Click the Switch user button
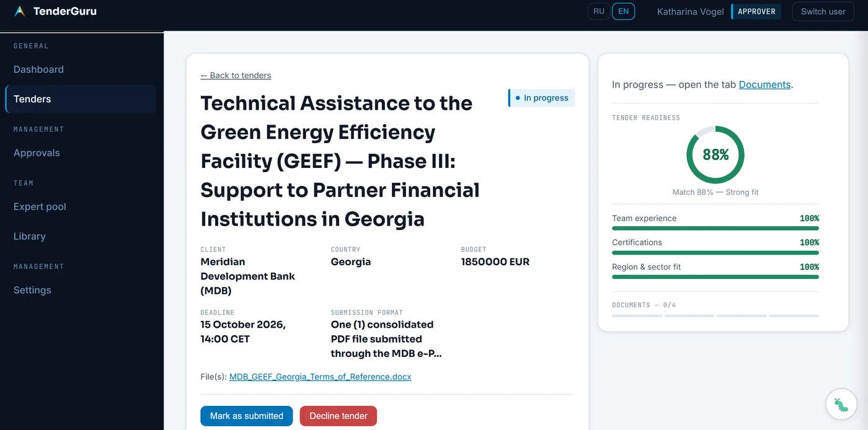 coord(823,11)
